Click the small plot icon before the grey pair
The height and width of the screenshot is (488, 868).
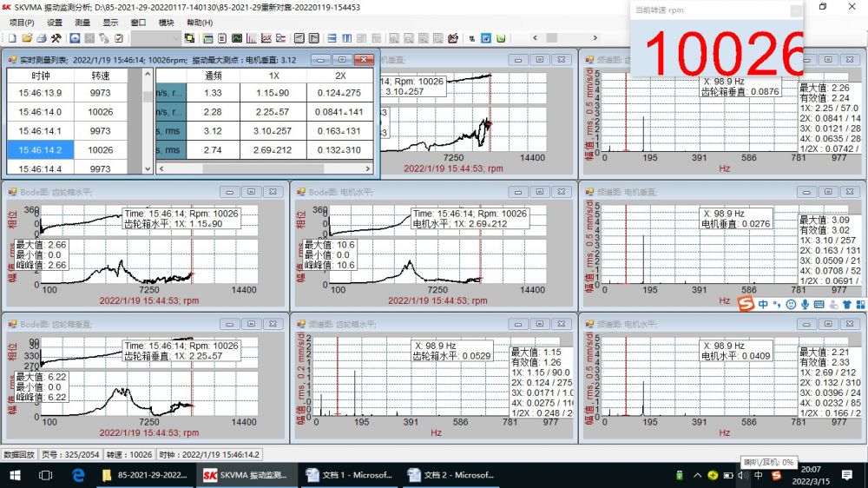coord(280,38)
